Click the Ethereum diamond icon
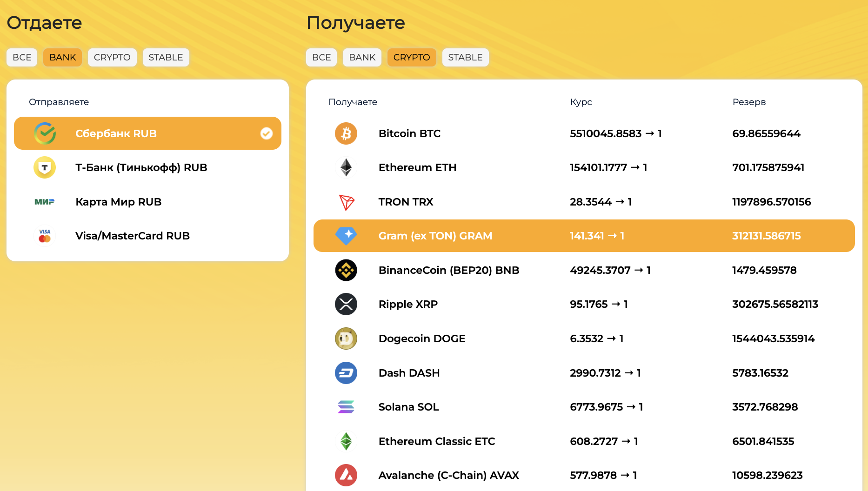Screen dimensions: 868x491 pyautogui.click(x=346, y=167)
